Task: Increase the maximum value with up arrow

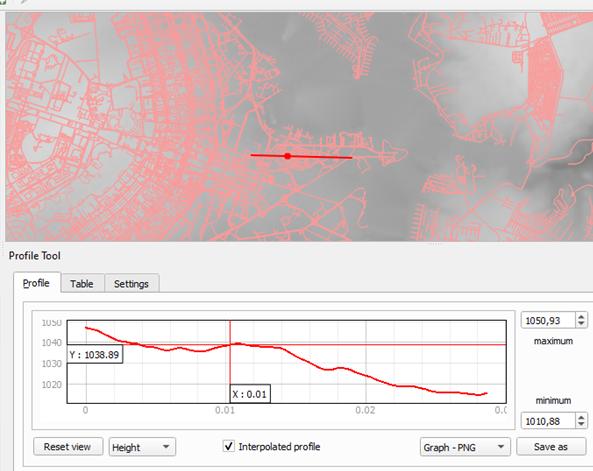Action: [581, 316]
